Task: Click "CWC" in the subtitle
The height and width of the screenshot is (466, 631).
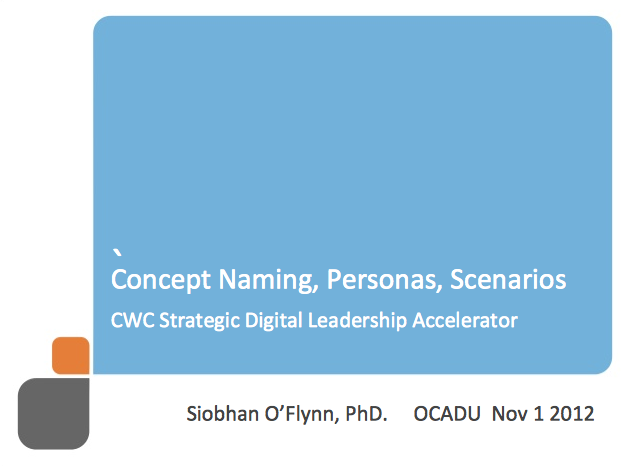Action: [132, 321]
